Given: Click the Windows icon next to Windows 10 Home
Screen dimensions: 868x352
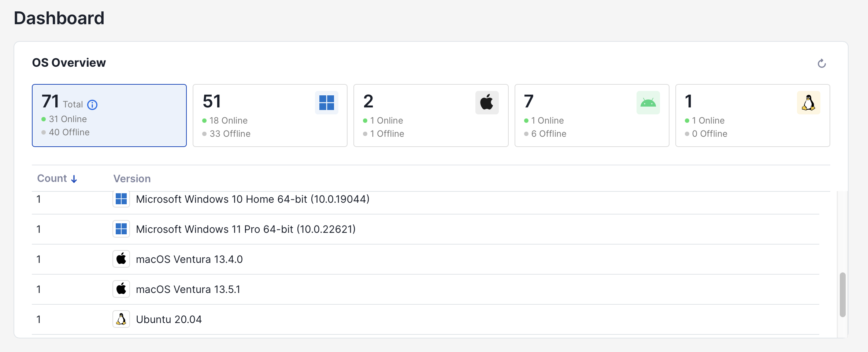Looking at the screenshot, I should click(x=121, y=199).
